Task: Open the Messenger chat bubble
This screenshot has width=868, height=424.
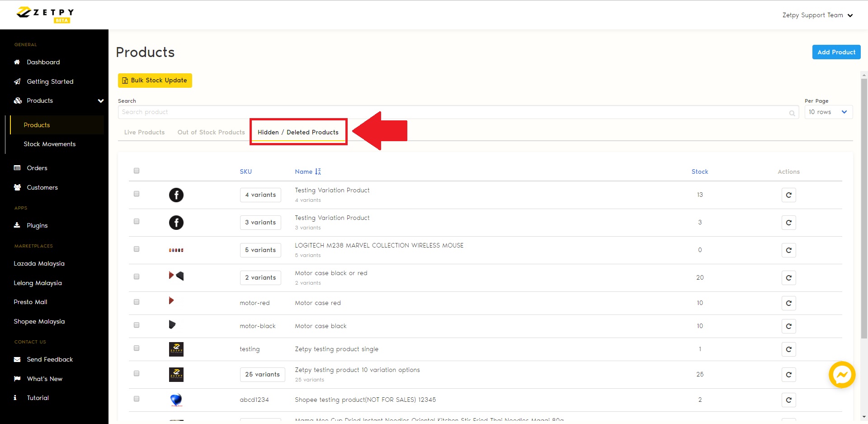Action: 842,375
